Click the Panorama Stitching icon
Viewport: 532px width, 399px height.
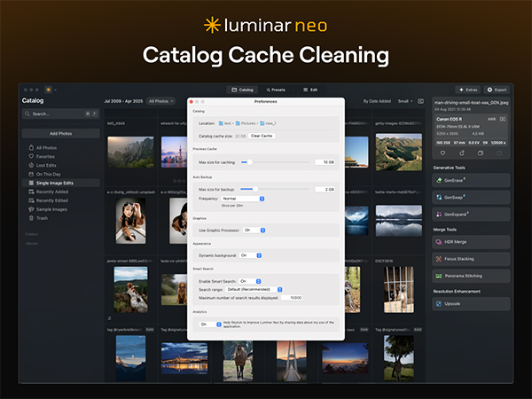pos(439,276)
